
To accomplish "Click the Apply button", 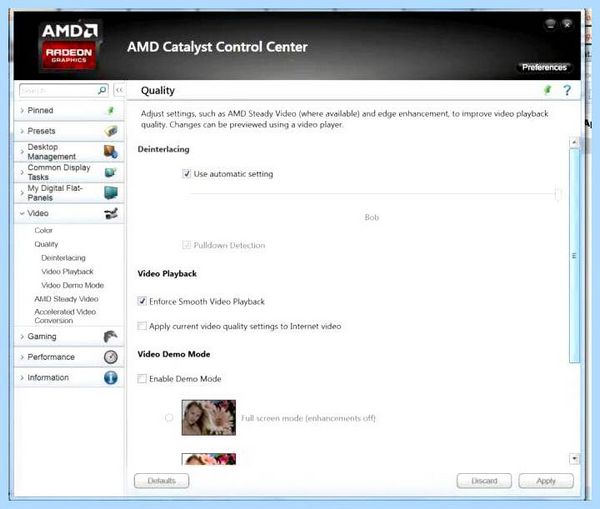I will (x=546, y=481).
